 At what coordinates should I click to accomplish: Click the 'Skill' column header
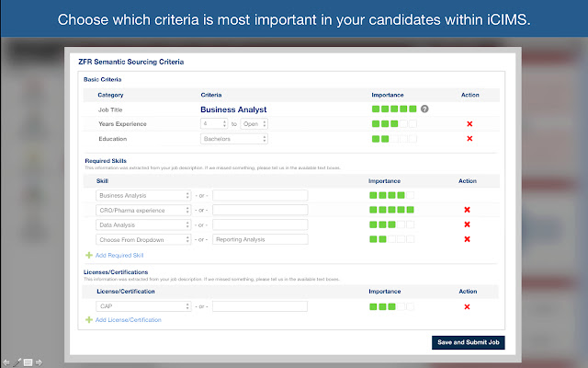[102, 181]
